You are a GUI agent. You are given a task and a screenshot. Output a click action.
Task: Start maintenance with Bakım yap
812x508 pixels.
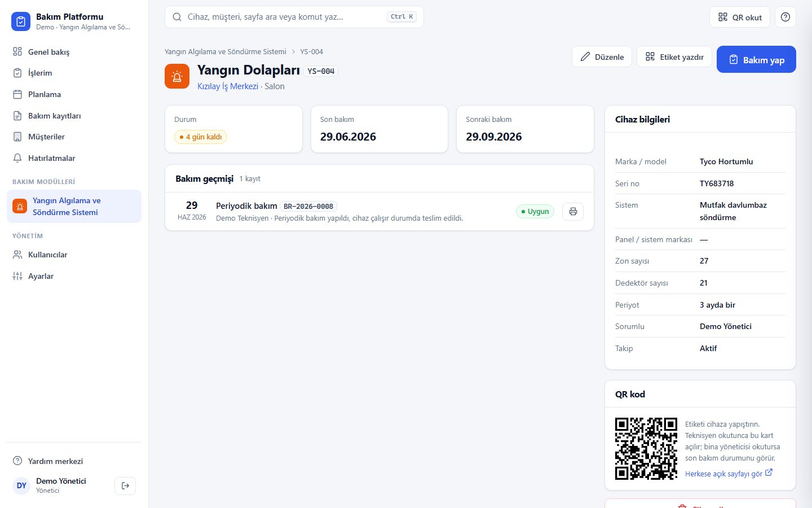pos(756,59)
